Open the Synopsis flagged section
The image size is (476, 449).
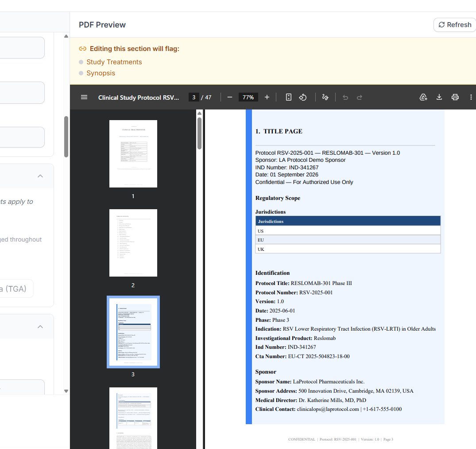pos(101,73)
